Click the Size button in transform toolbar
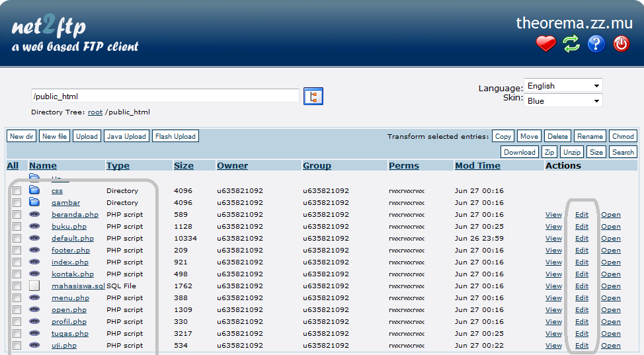Image resolution: width=644 pixels, height=355 pixels. click(x=596, y=152)
